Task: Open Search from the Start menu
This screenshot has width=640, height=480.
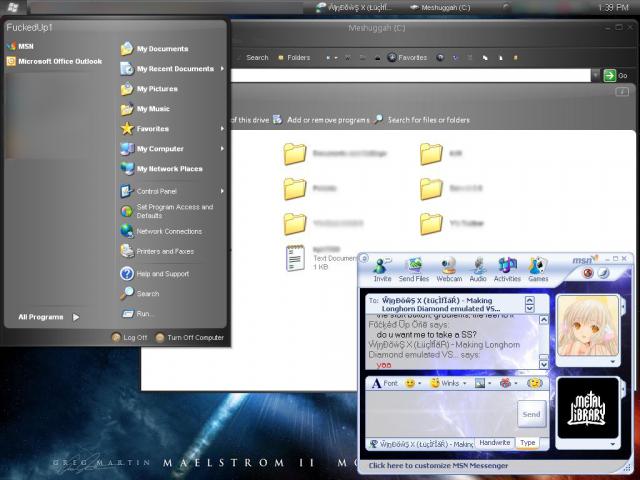Action: tap(140, 293)
